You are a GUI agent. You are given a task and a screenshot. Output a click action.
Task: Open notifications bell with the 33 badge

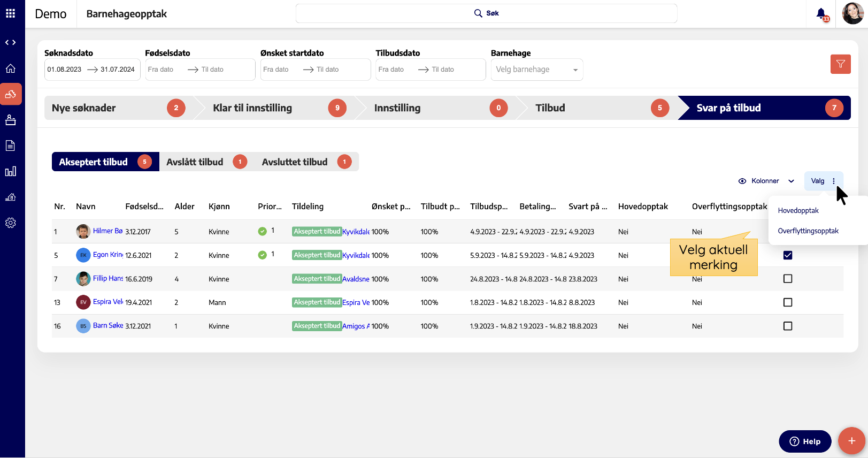coord(822,14)
